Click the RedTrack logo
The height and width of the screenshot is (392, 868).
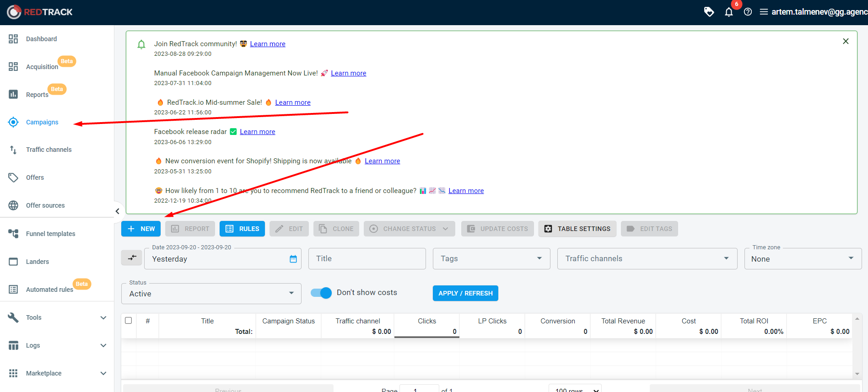click(x=40, y=12)
